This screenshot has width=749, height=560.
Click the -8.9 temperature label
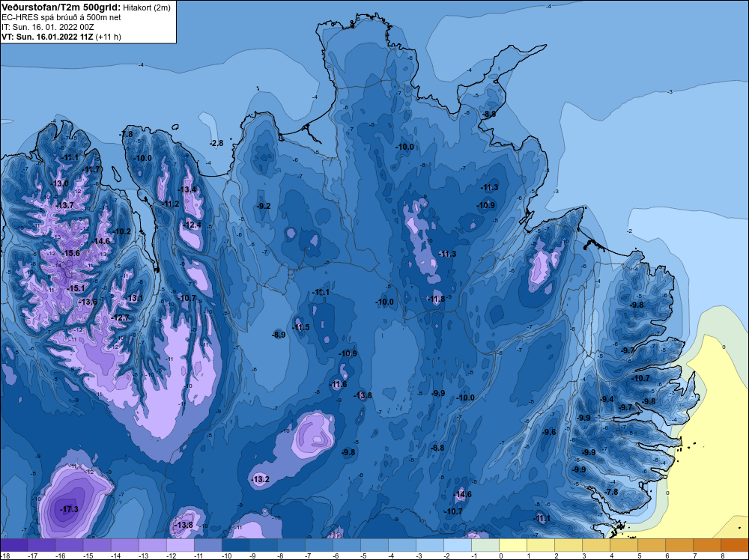coord(279,335)
